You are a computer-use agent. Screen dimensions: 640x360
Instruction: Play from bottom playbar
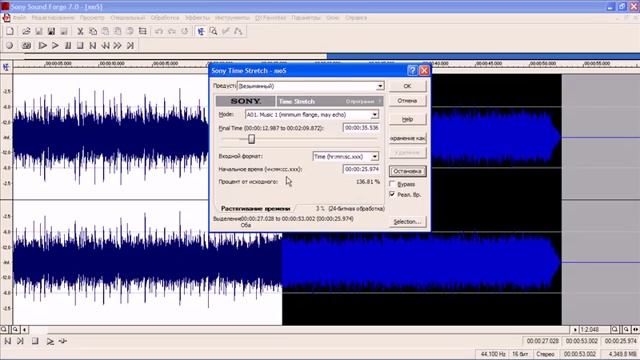(x=50, y=341)
